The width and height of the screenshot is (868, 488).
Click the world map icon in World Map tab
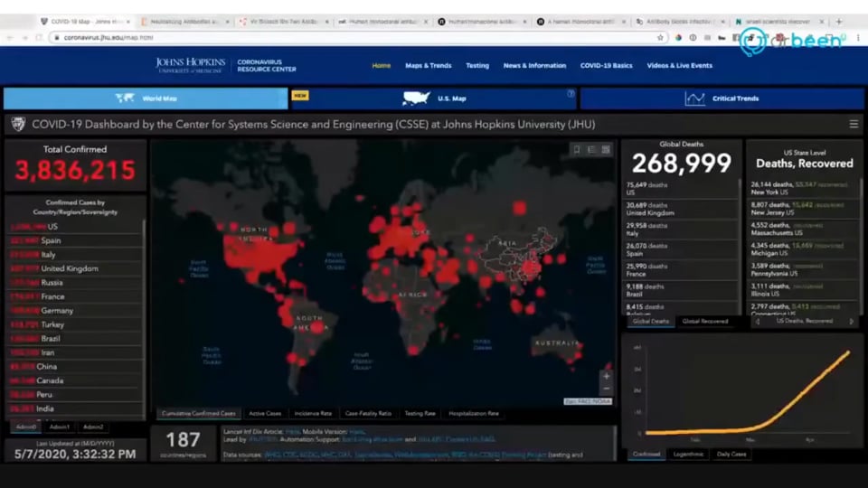pos(125,98)
